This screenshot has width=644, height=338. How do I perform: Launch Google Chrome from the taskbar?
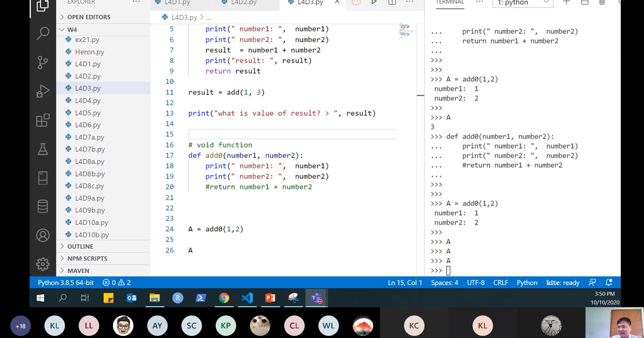[x=224, y=298]
